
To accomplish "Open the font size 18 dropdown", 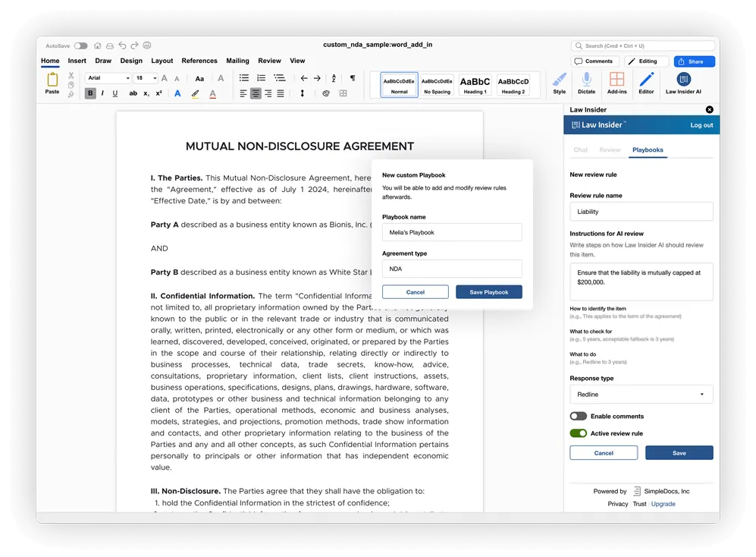I will [x=146, y=78].
